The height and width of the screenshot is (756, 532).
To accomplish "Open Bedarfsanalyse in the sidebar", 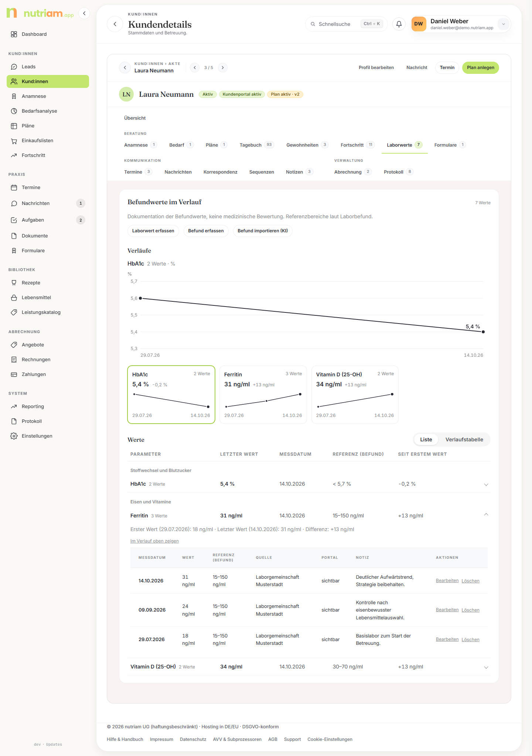I will coord(48,111).
